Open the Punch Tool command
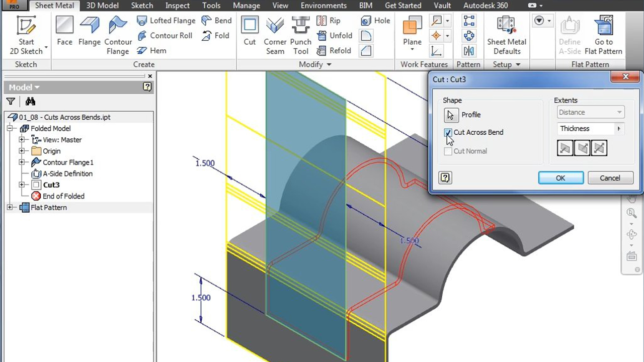Image resolution: width=644 pixels, height=362 pixels. coord(300,34)
